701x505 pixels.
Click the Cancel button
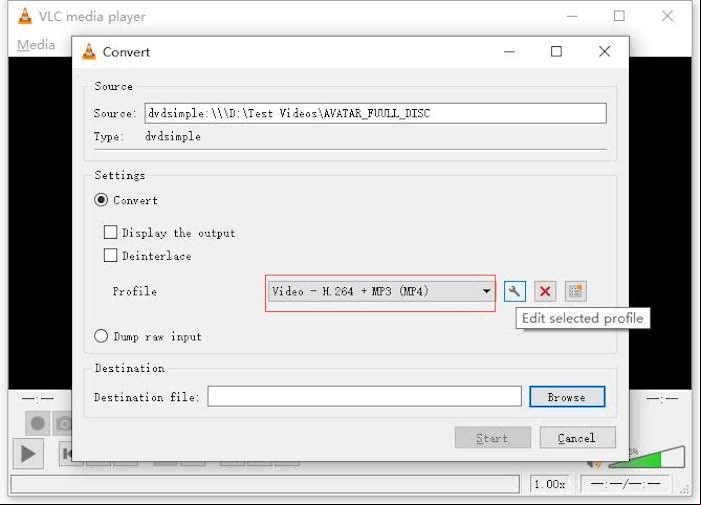(x=577, y=438)
